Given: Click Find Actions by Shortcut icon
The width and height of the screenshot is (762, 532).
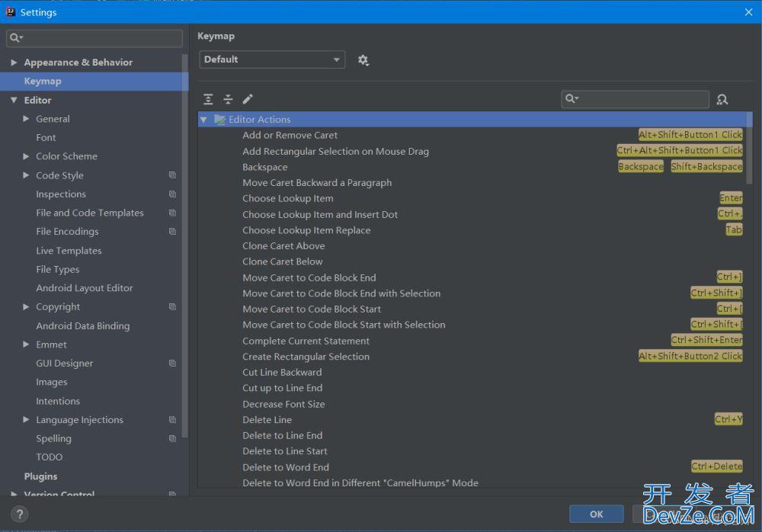Looking at the screenshot, I should (x=722, y=100).
